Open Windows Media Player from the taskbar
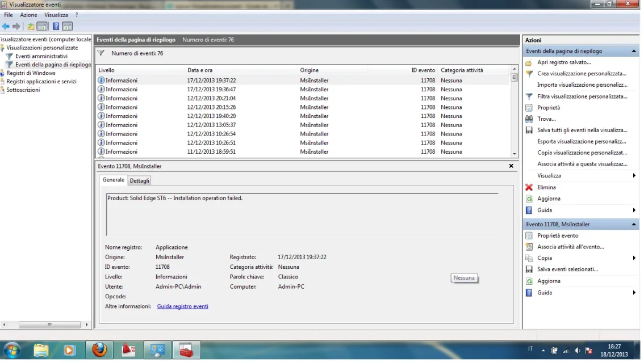644x363 pixels. pos(69,351)
